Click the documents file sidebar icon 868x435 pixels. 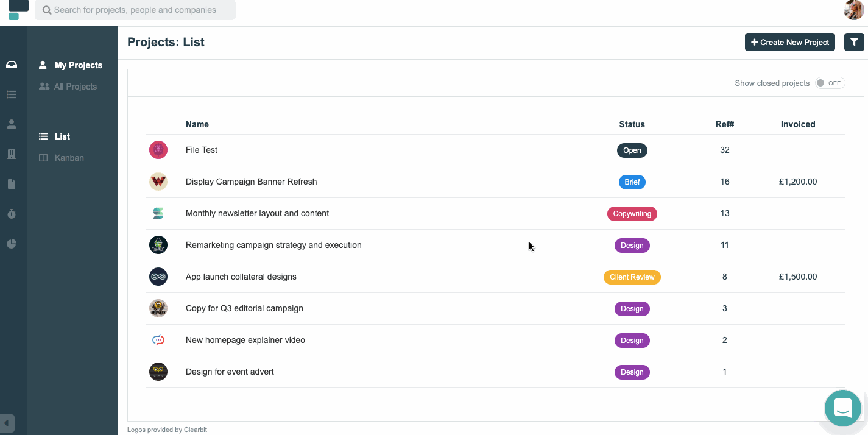pos(12,184)
